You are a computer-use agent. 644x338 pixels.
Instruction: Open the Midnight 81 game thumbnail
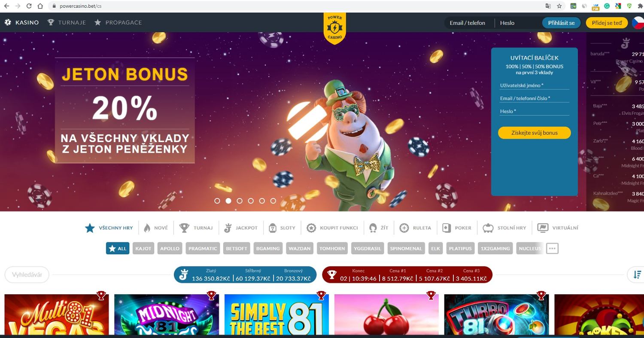(167, 314)
